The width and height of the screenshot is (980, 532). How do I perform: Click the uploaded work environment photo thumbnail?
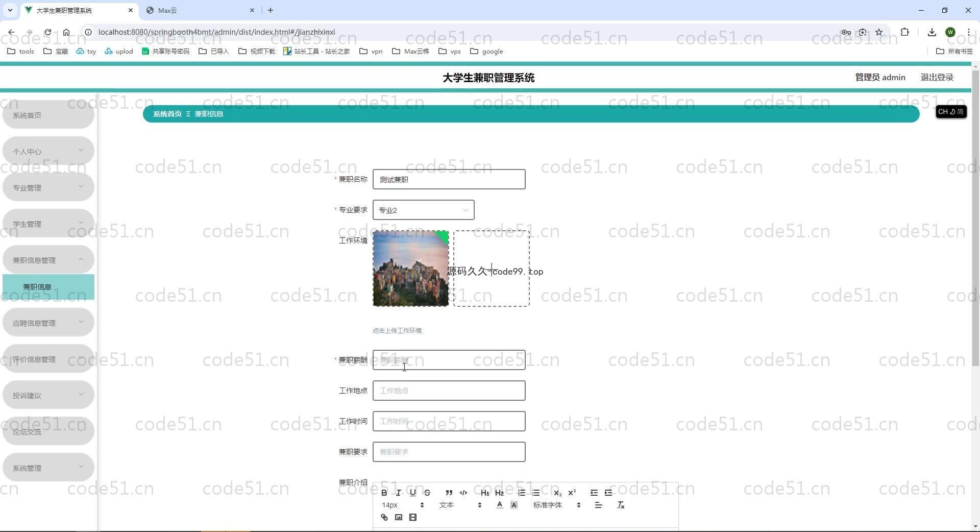coord(411,269)
